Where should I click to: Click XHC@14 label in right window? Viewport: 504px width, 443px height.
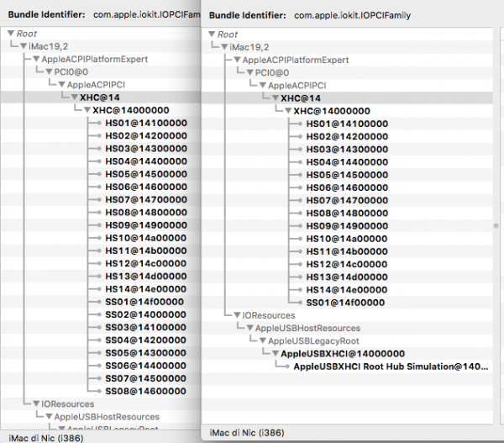(301, 98)
